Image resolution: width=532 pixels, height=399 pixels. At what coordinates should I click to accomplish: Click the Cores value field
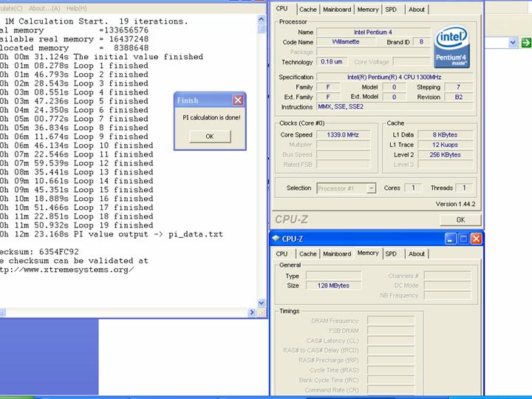click(x=413, y=188)
